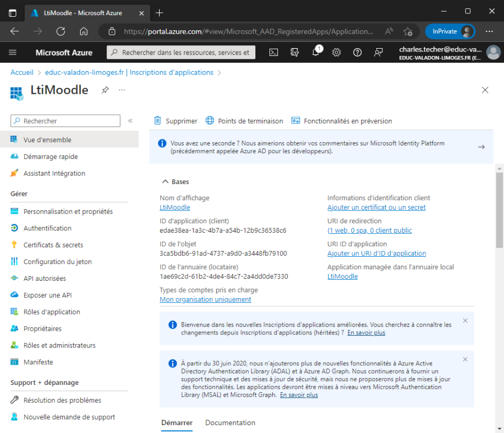Open the Azure portal hamburger menu

point(12,53)
